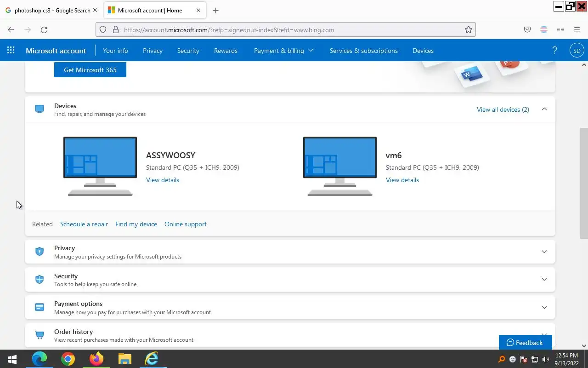This screenshot has width=588, height=368.
Task: Click the page vertical scrollbar thumb
Action: click(x=584, y=183)
